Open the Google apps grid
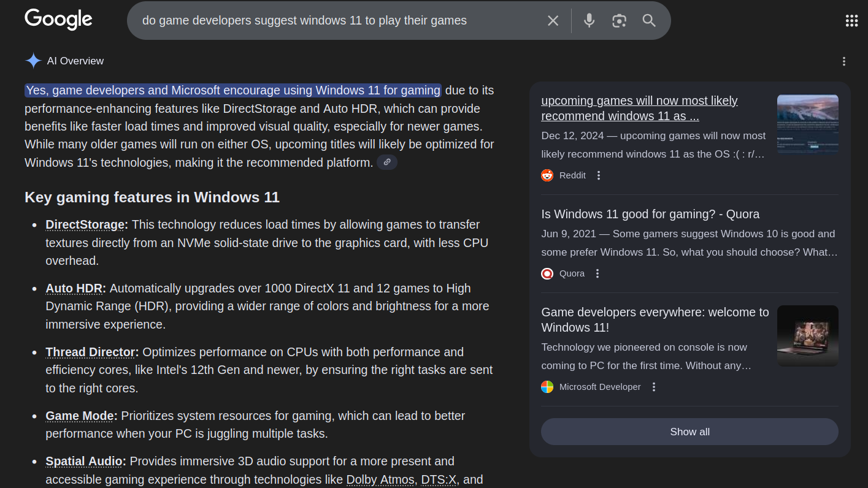This screenshot has height=488, width=868. coord(851,21)
